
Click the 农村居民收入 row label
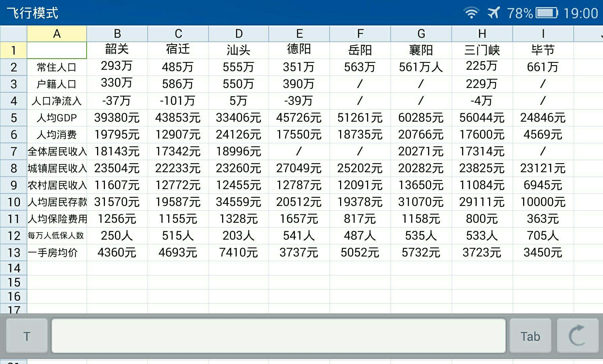pyautogui.click(x=57, y=185)
